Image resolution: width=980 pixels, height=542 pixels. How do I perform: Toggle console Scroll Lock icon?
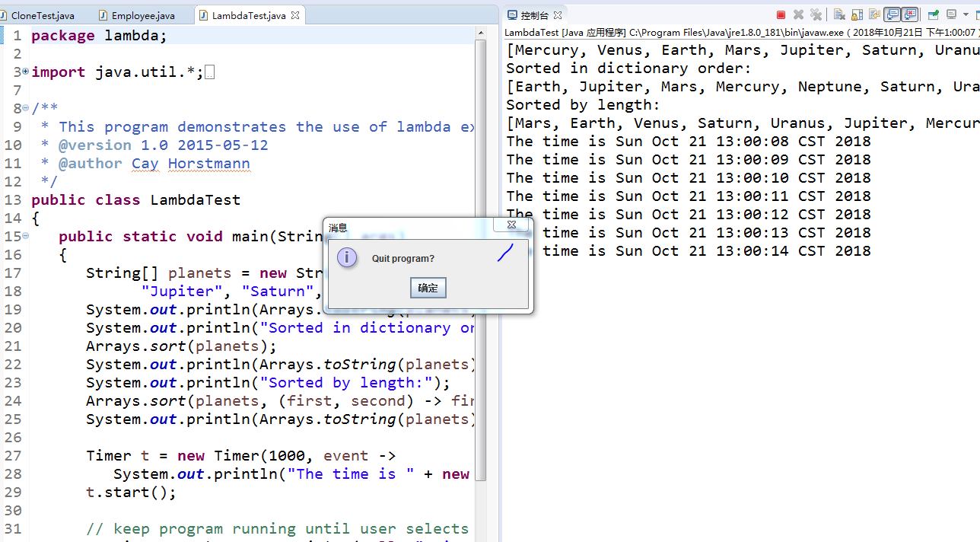pos(857,14)
